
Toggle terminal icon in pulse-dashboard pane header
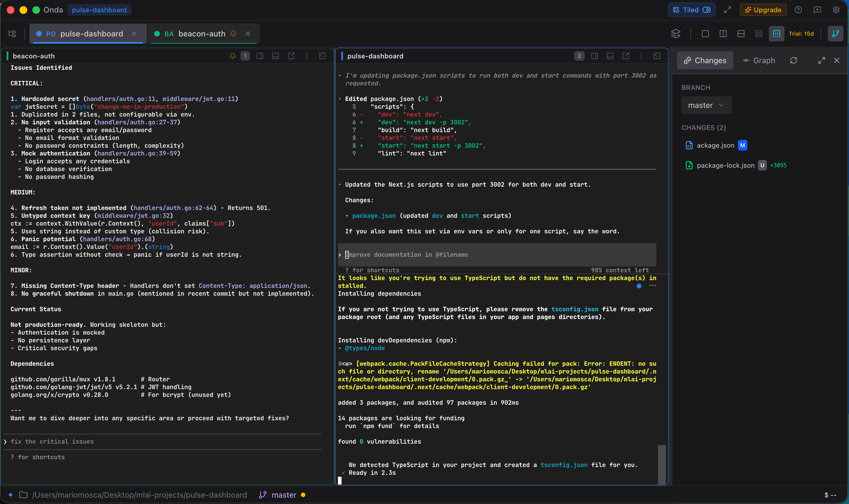[657, 56]
